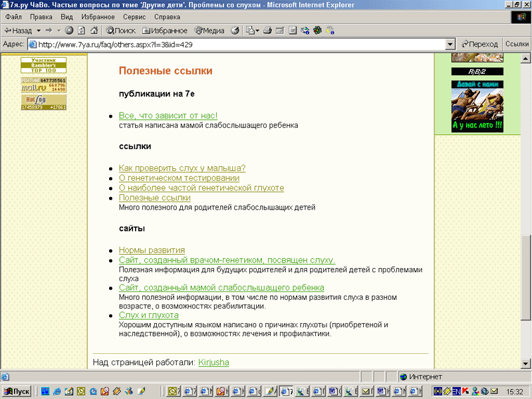The image size is (532, 399).
Task: Click the ICQ flower icon in toolbar
Action: [317, 31]
